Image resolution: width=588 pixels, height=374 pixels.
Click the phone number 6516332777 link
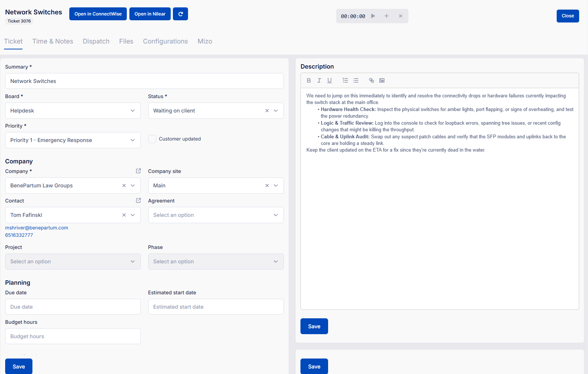tap(19, 235)
